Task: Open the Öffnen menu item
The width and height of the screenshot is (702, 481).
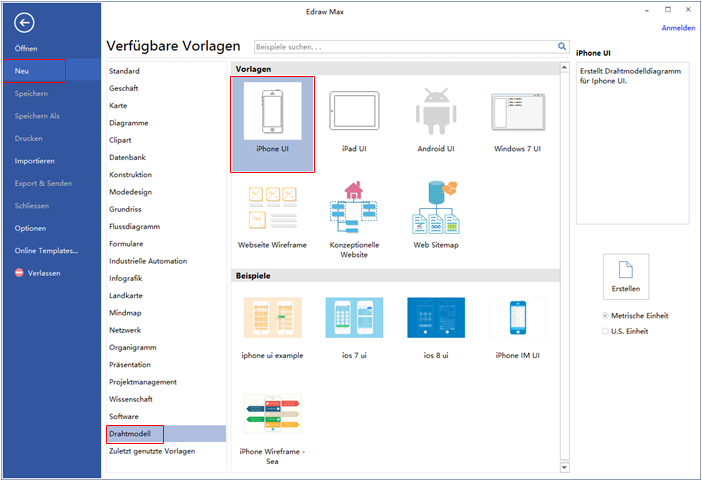Action: [26, 48]
